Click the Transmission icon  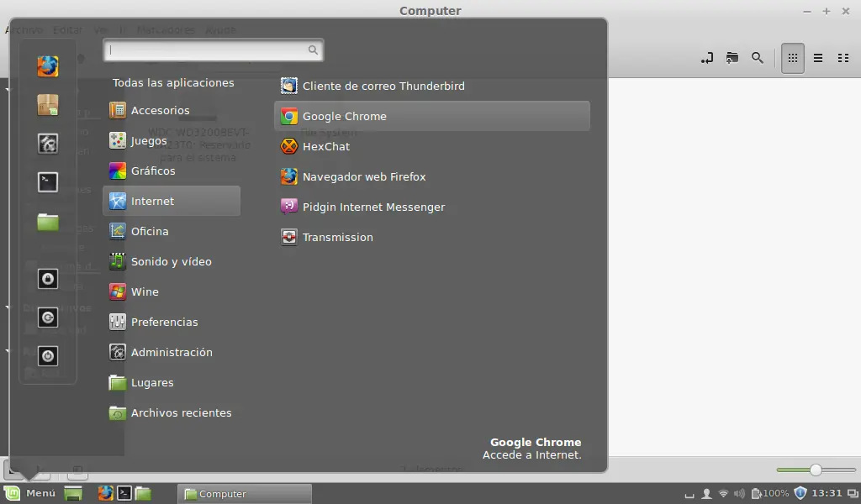(289, 237)
